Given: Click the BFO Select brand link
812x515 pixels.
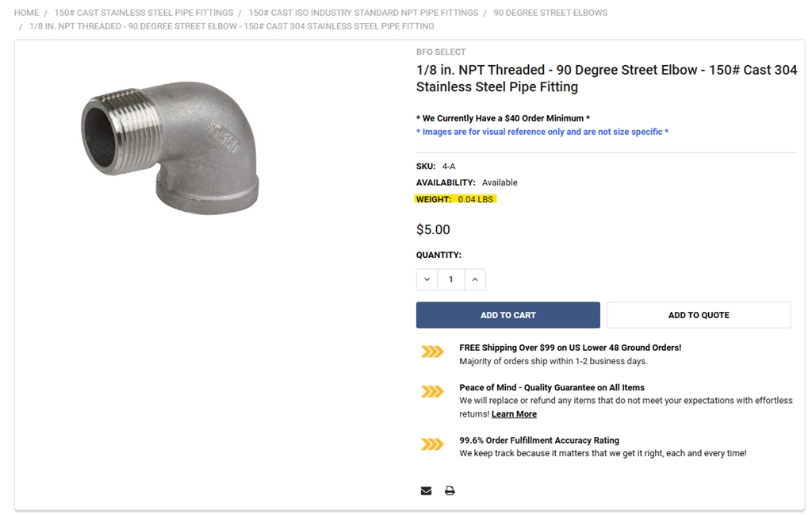Looking at the screenshot, I should [441, 52].
